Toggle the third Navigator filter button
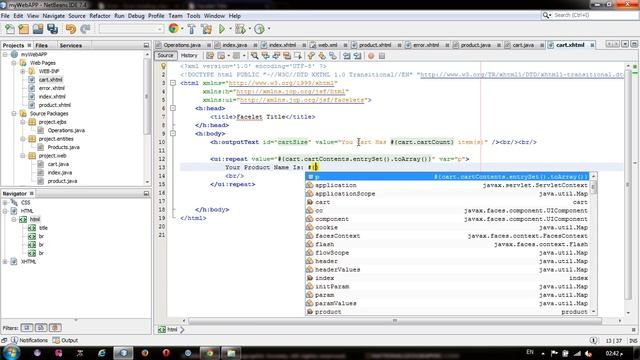The width and height of the screenshot is (640, 360). [56, 327]
